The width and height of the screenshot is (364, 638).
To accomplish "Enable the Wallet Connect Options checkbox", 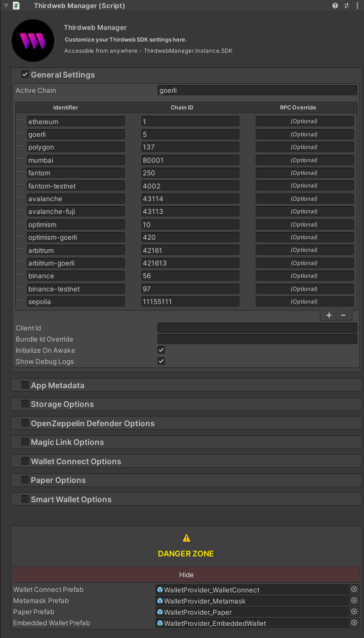I will 25,461.
